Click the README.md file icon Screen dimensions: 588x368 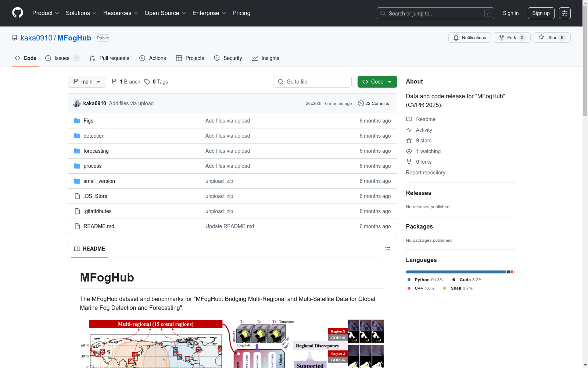77,226
